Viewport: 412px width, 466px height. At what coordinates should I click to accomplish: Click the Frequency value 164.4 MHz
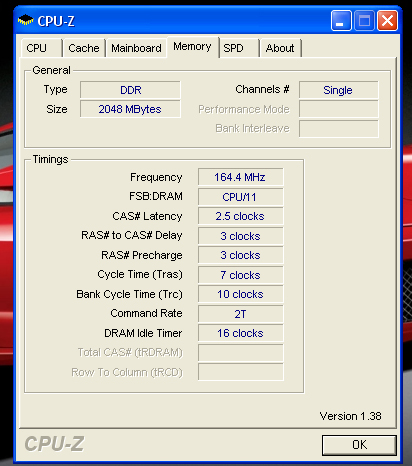click(240, 177)
